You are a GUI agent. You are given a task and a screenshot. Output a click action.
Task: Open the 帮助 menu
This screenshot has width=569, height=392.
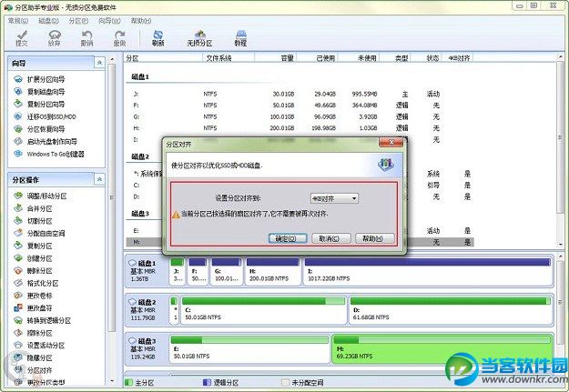pyautogui.click(x=141, y=21)
